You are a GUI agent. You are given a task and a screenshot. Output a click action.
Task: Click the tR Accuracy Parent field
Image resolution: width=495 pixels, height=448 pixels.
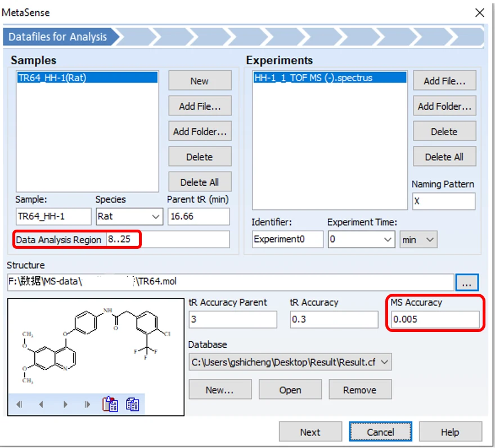point(233,320)
